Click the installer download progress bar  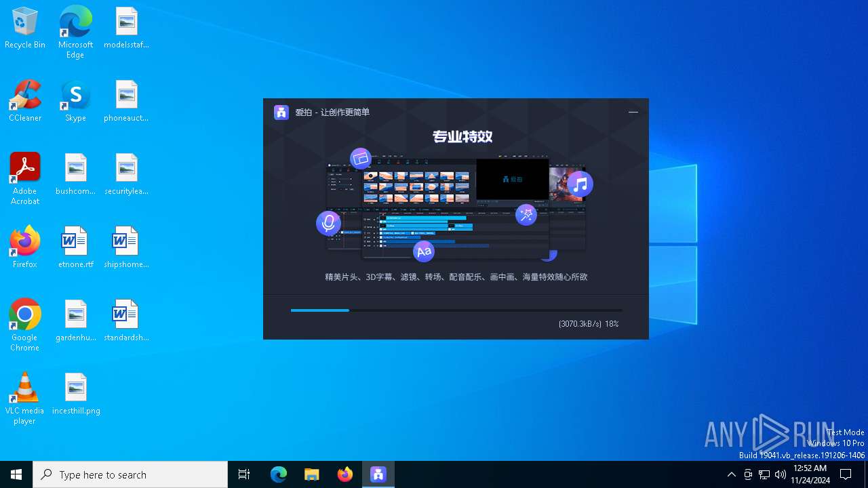coord(456,310)
